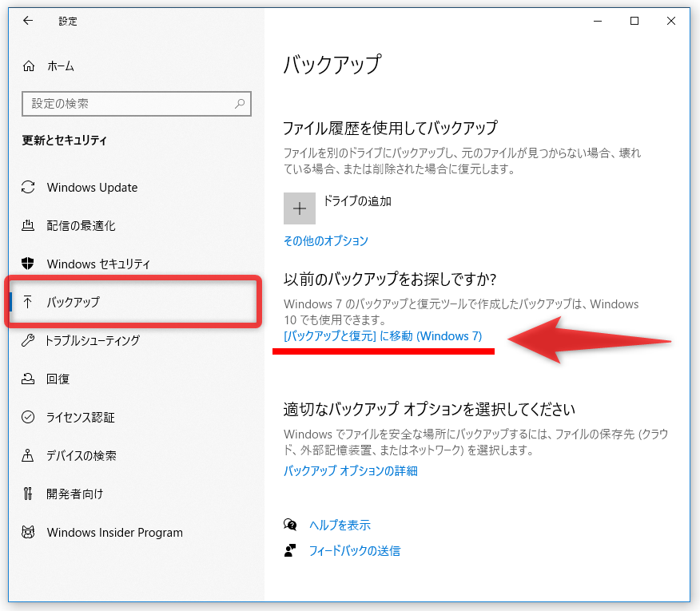Click the ファイル履歴を使用してバックアップ heading
The width and height of the screenshot is (700, 611).
point(390,128)
